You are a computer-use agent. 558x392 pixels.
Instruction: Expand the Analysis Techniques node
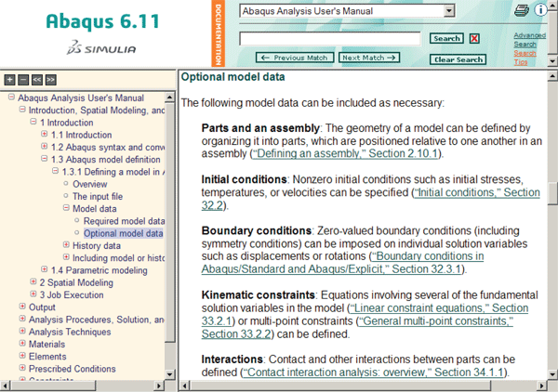point(22,331)
